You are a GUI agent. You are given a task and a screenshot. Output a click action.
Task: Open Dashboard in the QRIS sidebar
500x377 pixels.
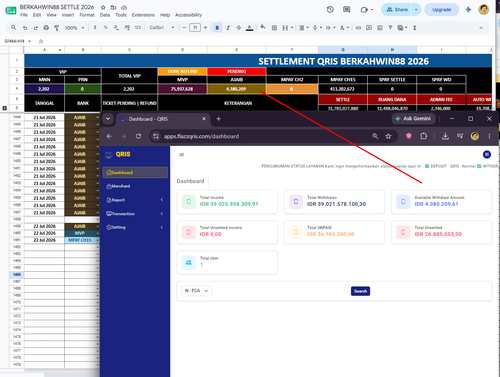point(135,172)
